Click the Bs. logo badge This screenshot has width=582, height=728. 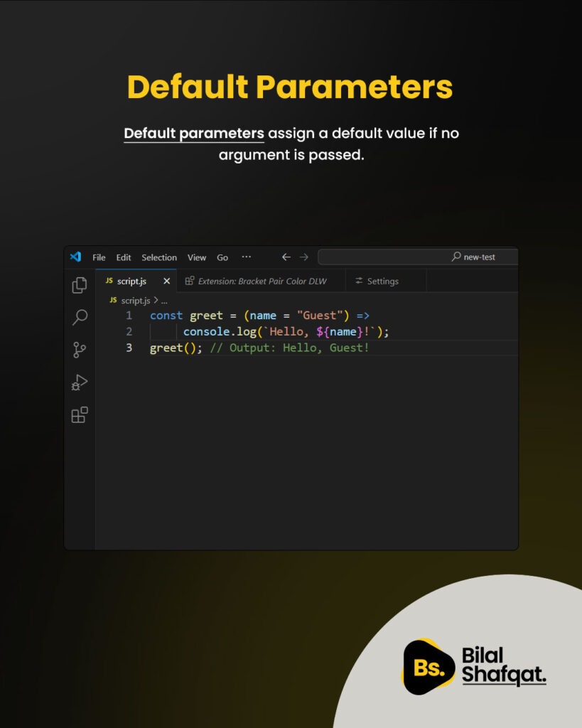pyautogui.click(x=428, y=667)
